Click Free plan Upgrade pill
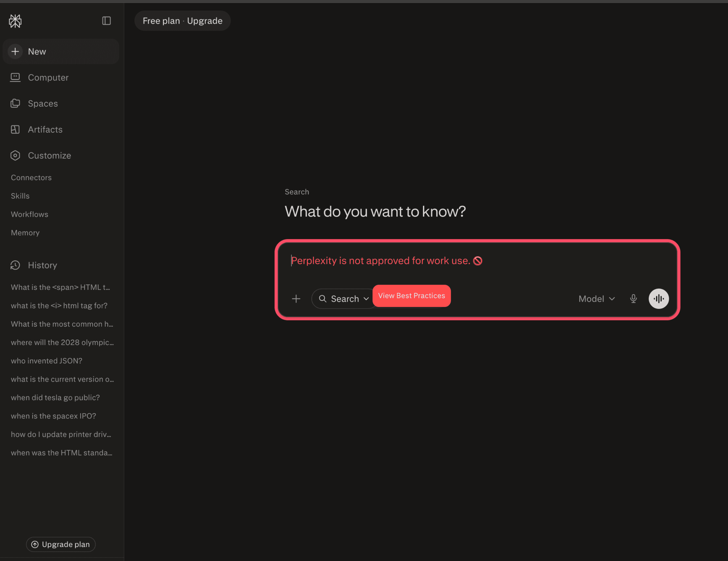The width and height of the screenshot is (728, 561). pyautogui.click(x=182, y=21)
